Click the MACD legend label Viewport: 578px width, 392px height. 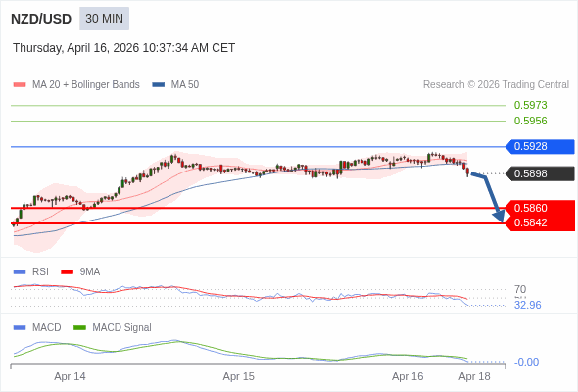coord(46,328)
